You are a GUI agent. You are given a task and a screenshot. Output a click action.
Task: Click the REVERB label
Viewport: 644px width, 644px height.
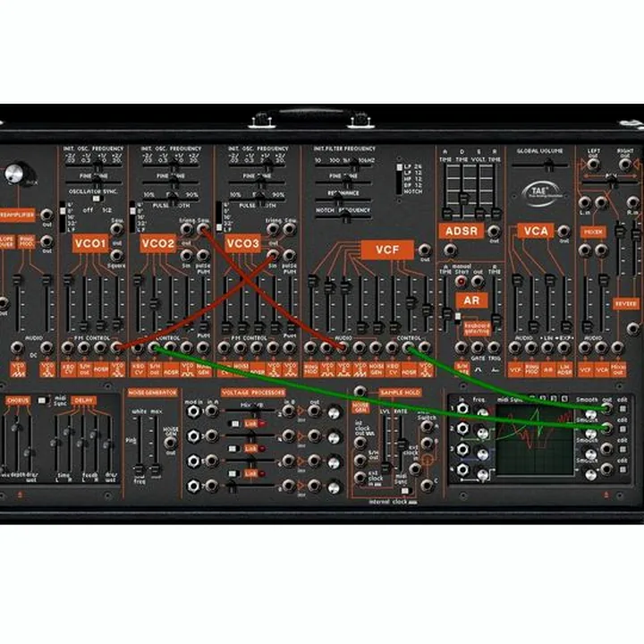[625, 303]
